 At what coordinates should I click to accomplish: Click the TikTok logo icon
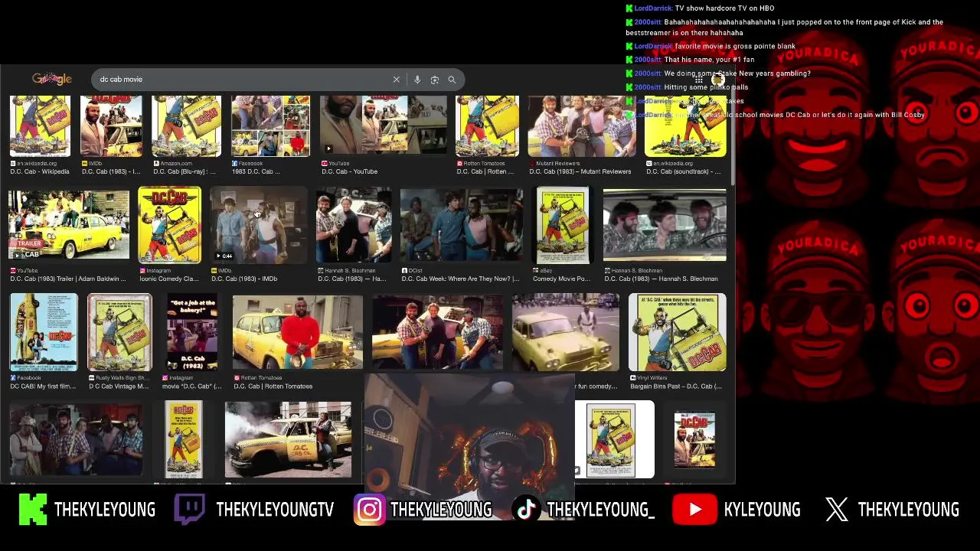click(x=527, y=510)
